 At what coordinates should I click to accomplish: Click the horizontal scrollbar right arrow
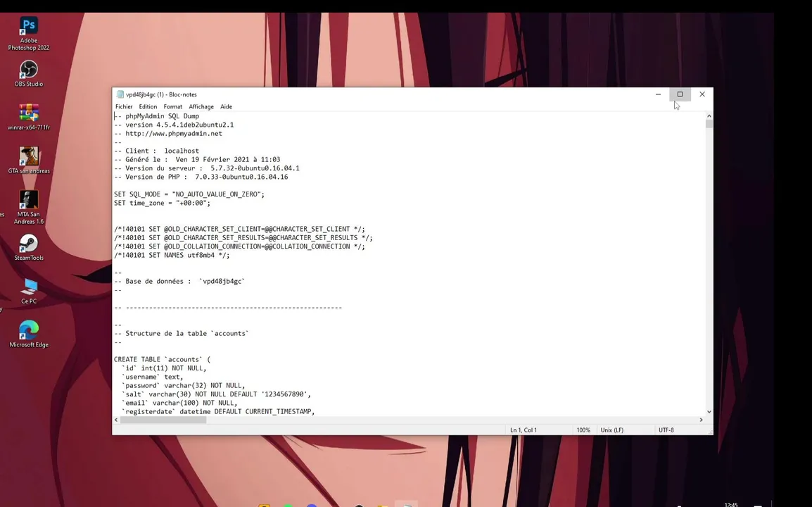coord(702,420)
